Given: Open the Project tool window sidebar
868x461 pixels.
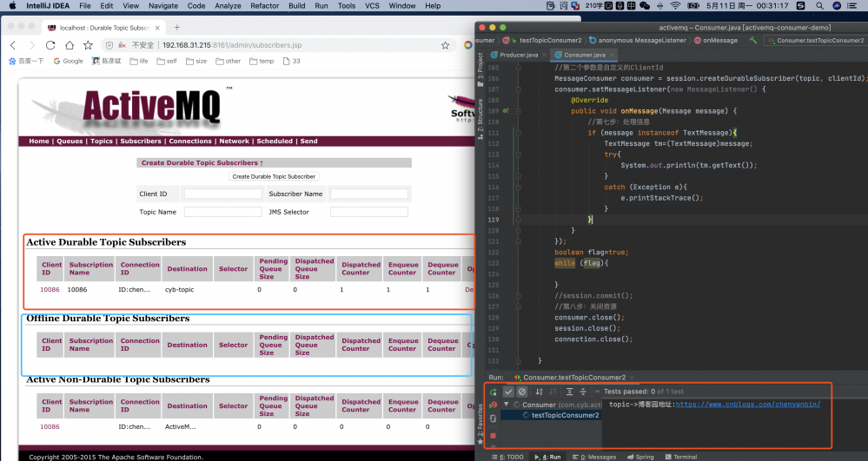Looking at the screenshot, I should (480, 69).
